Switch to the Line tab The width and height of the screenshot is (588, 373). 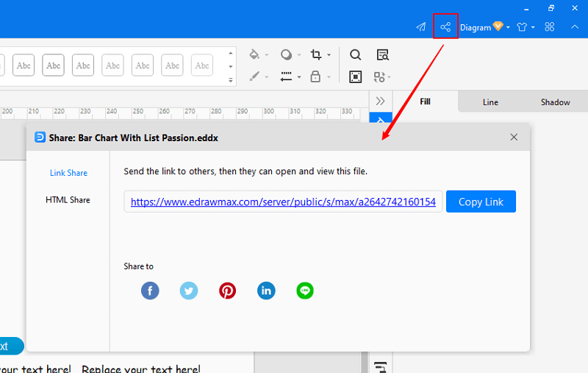click(x=490, y=102)
